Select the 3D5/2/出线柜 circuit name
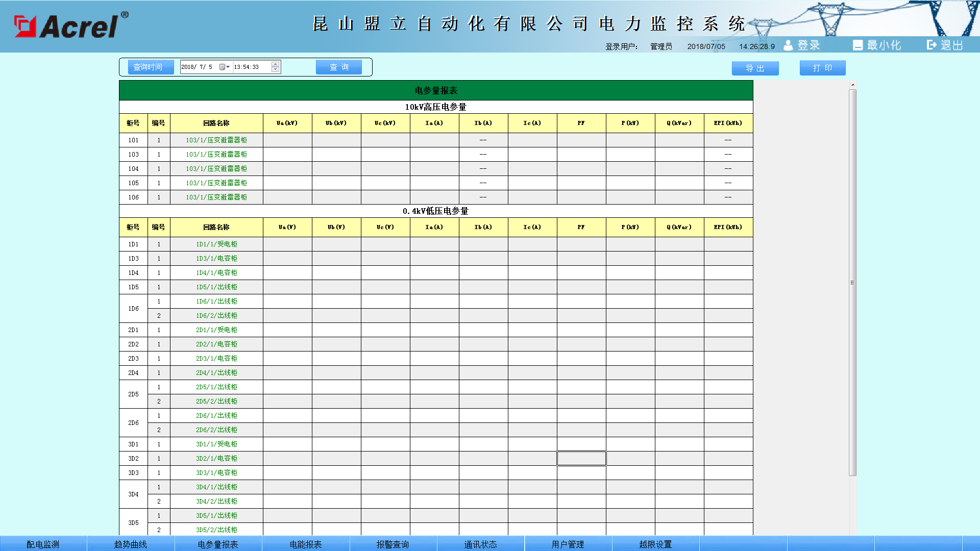This screenshot has width=980, height=551. (216, 530)
